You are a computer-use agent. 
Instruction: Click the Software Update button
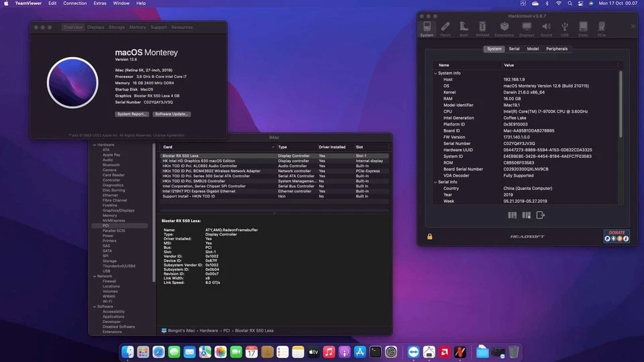172,114
